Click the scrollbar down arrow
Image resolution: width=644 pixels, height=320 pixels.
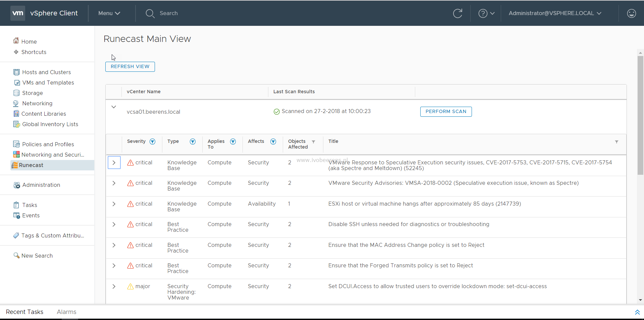[x=640, y=300]
